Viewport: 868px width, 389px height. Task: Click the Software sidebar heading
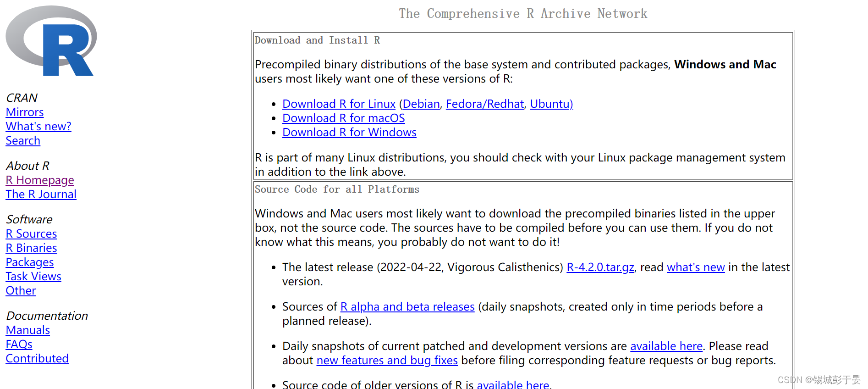29,220
